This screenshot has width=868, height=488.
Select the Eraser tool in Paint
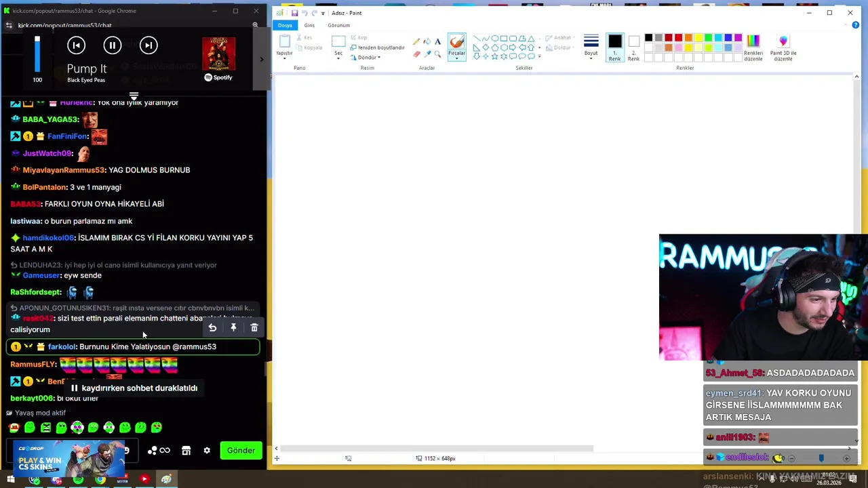pos(416,54)
